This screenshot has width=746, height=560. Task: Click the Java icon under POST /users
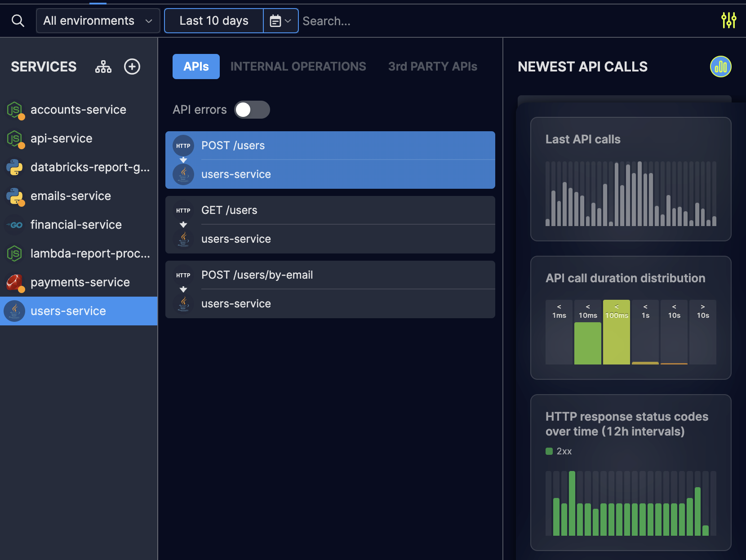(x=183, y=174)
